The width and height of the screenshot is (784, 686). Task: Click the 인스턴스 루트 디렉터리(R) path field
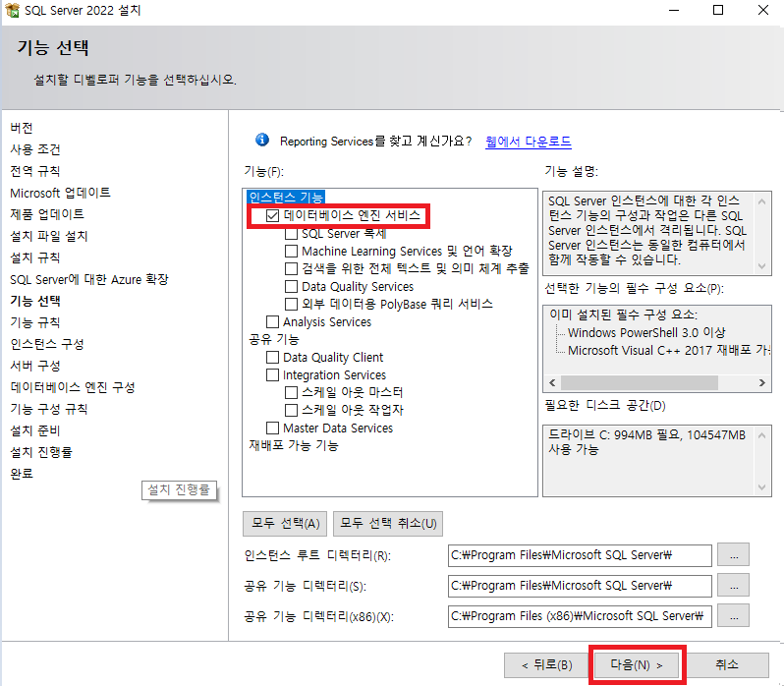point(580,555)
